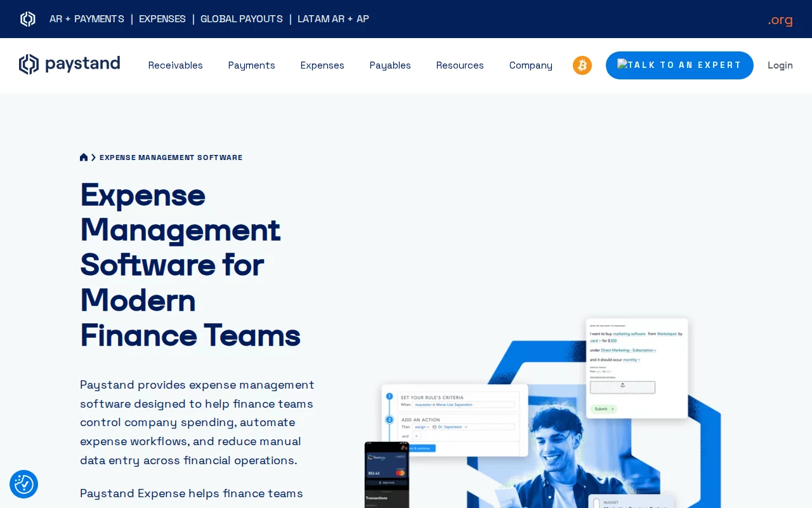Click Talk to an Expert button
Viewport: 812px width, 508px height.
click(679, 65)
